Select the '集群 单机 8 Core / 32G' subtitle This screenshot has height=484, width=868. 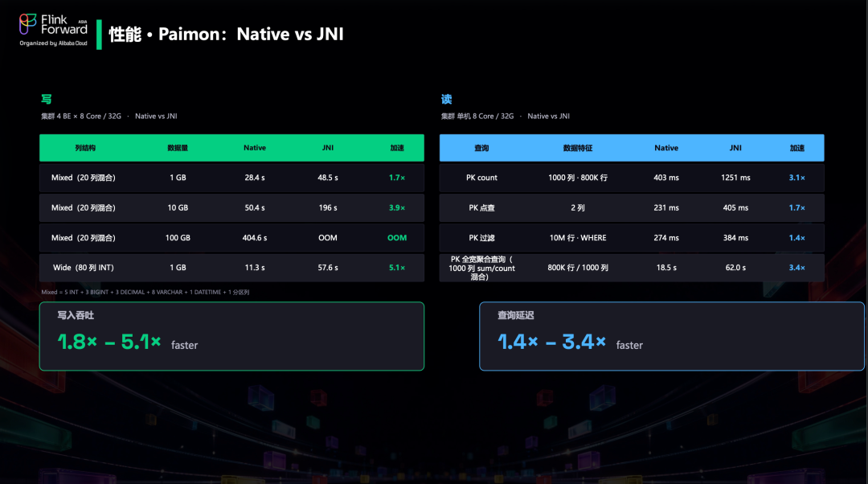click(x=477, y=117)
